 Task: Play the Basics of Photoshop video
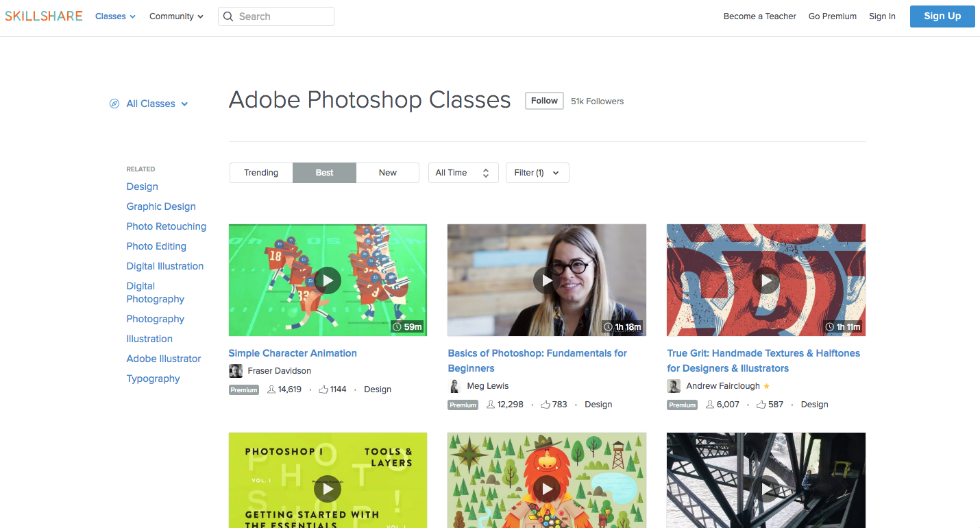pyautogui.click(x=547, y=280)
